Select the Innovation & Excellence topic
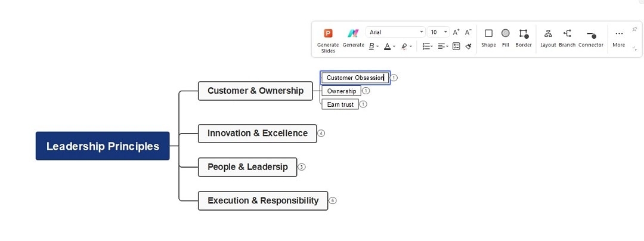Screen dimensions: 644x241 point(258,134)
